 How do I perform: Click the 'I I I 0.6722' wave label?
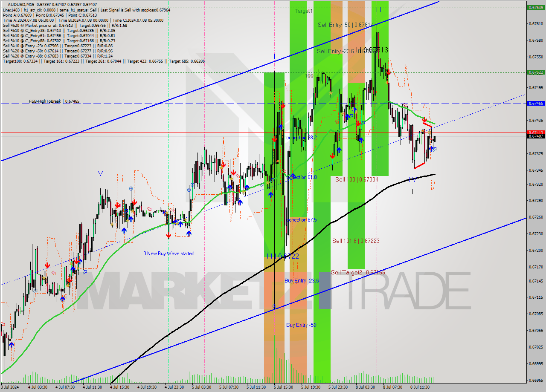pos(282,256)
